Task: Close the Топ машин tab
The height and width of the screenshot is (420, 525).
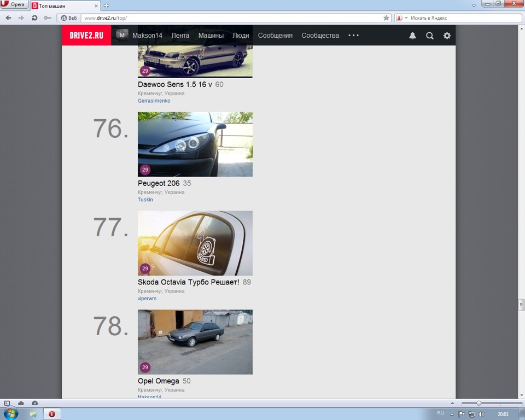Action: (x=96, y=5)
